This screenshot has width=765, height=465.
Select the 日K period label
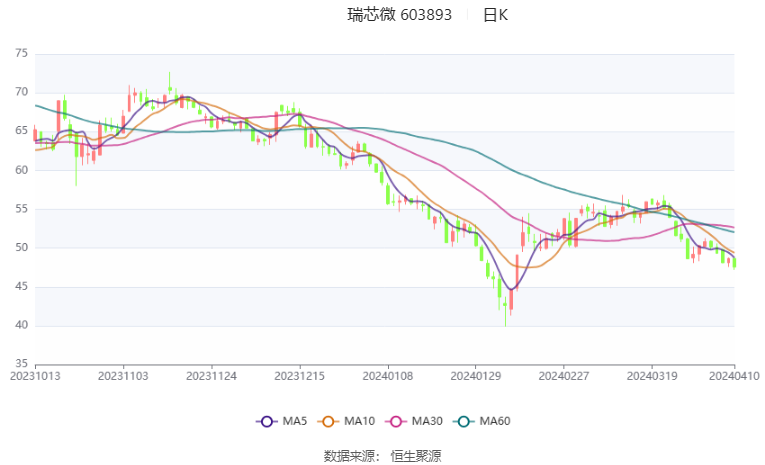coord(496,15)
